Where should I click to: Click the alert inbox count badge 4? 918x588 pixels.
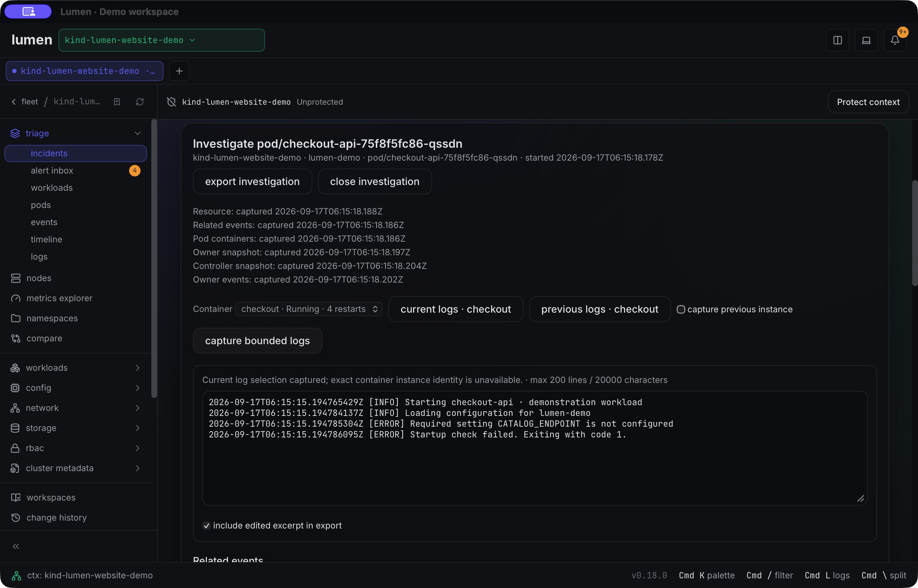(135, 171)
